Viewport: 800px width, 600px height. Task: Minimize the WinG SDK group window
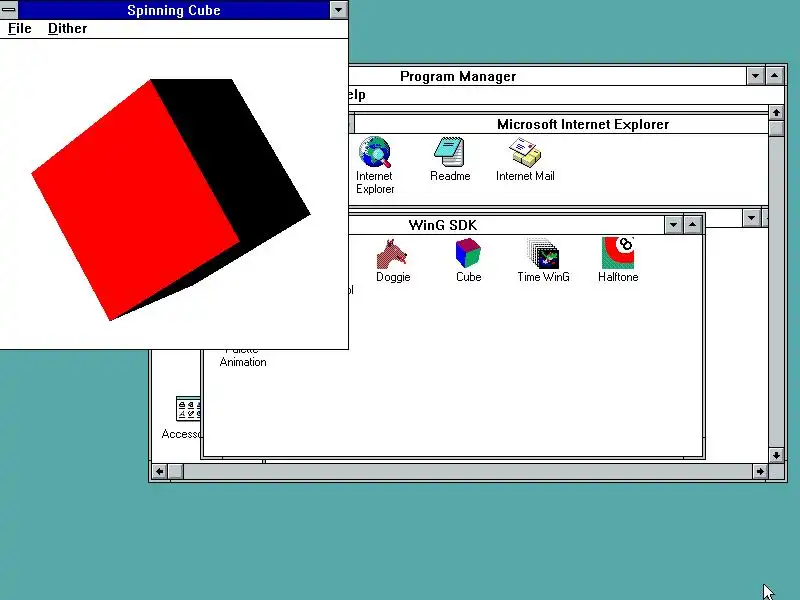pyautogui.click(x=673, y=224)
